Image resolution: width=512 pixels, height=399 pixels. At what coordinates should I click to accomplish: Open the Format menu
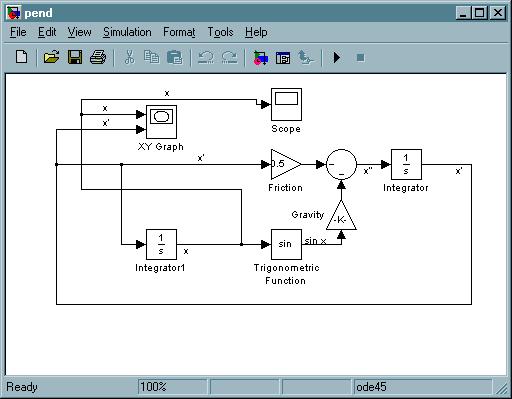[179, 32]
